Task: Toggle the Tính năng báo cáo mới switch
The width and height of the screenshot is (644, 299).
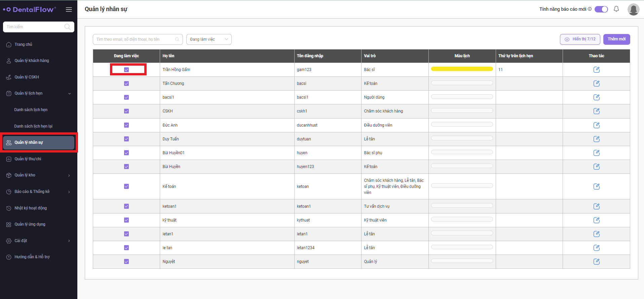Action: point(601,9)
